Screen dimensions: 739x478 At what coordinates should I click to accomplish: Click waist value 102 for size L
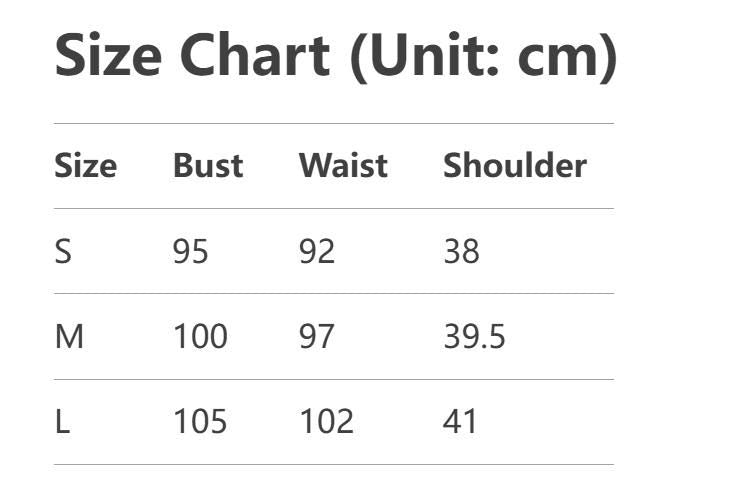click(x=326, y=422)
